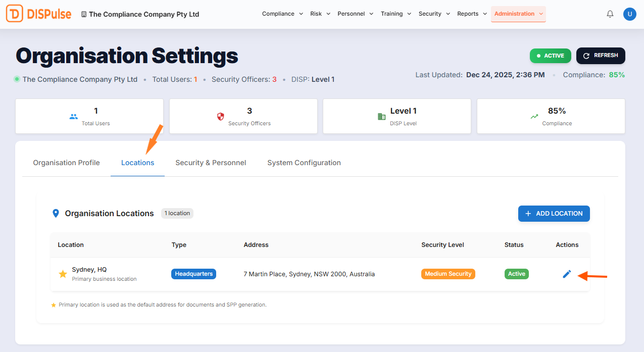
Task: Switch to the Security & Personnel tab
Action: [x=211, y=163]
